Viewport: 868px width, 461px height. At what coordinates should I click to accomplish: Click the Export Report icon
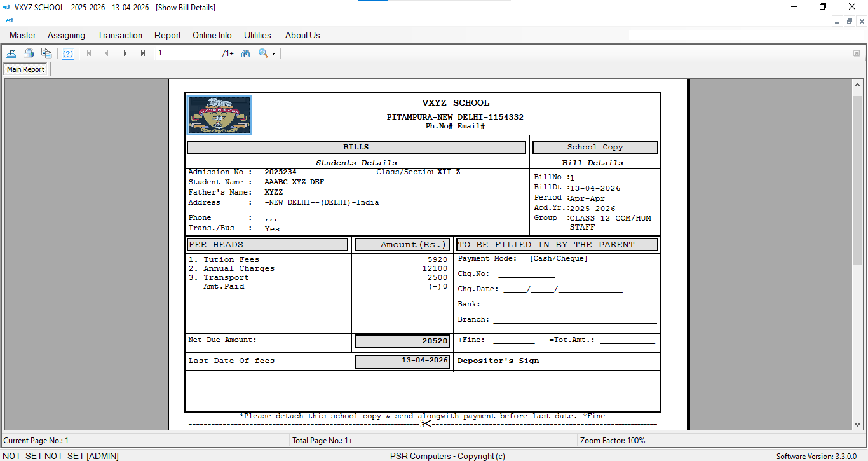[11, 53]
